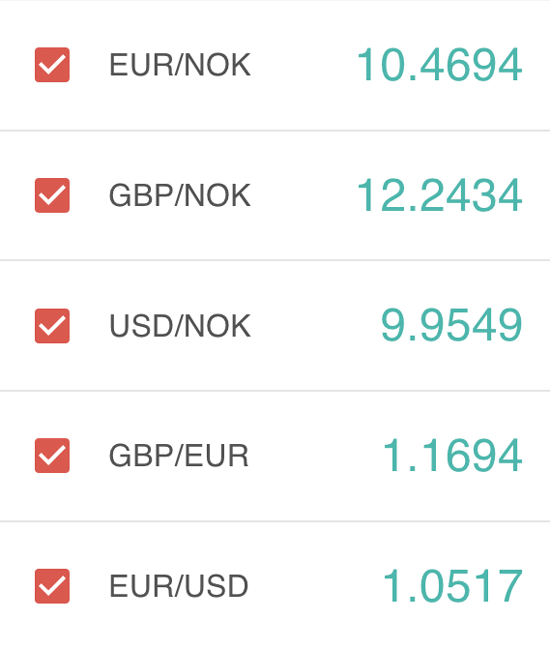Click the 10.4694 exchange rate value
Image resolution: width=550 pixels, height=650 pixels.
tap(439, 65)
